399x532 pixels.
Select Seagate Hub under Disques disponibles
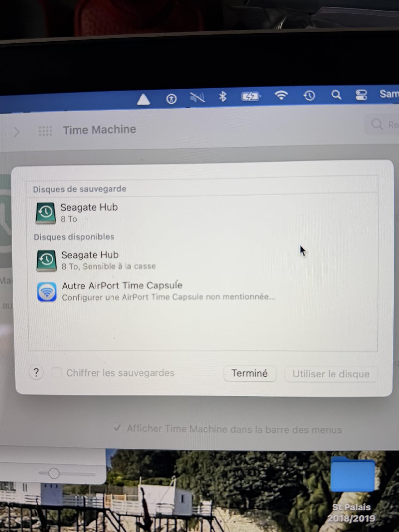point(202,260)
